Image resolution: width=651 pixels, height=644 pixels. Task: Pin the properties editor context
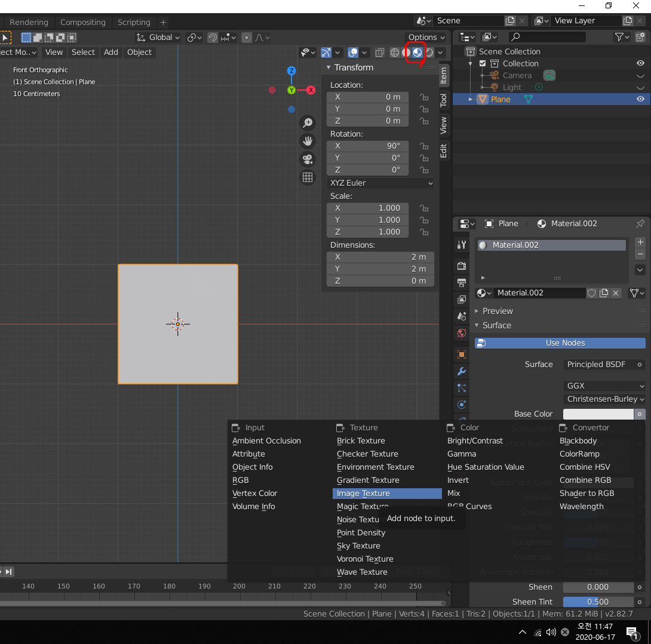point(640,224)
